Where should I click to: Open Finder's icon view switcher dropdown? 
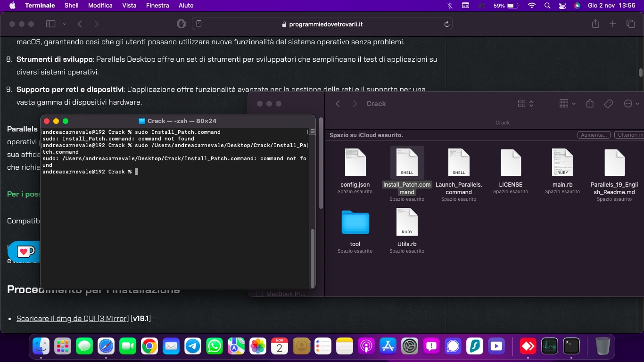[x=526, y=104]
